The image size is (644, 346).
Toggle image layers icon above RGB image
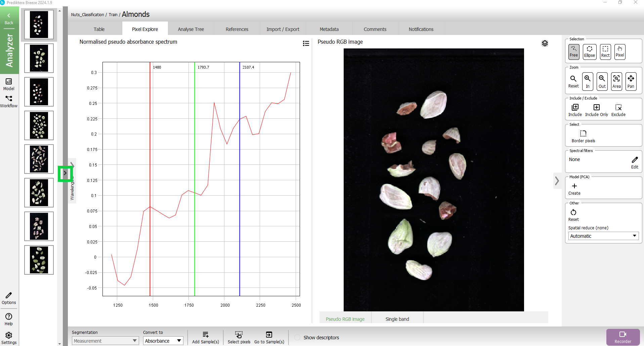point(545,43)
